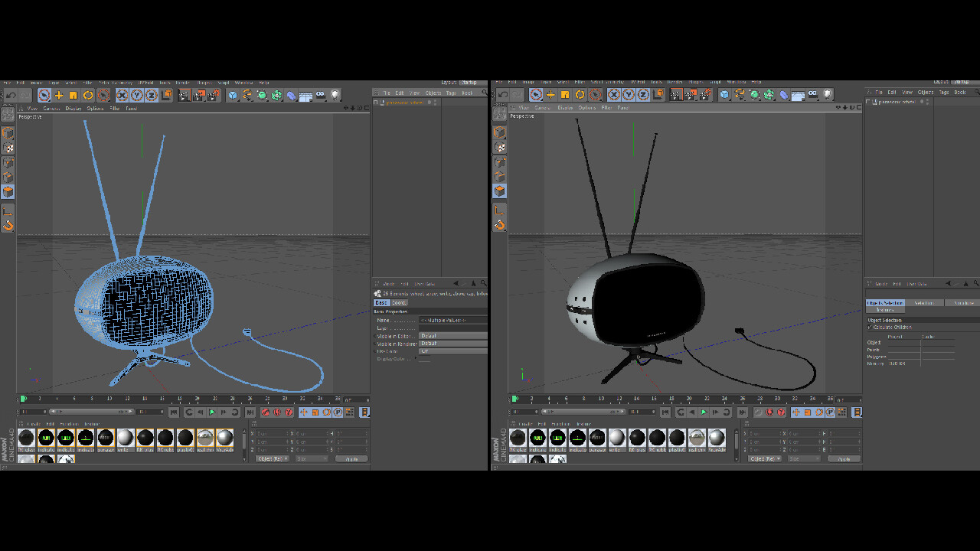Toggle Z axis lock in left window

coord(152,95)
